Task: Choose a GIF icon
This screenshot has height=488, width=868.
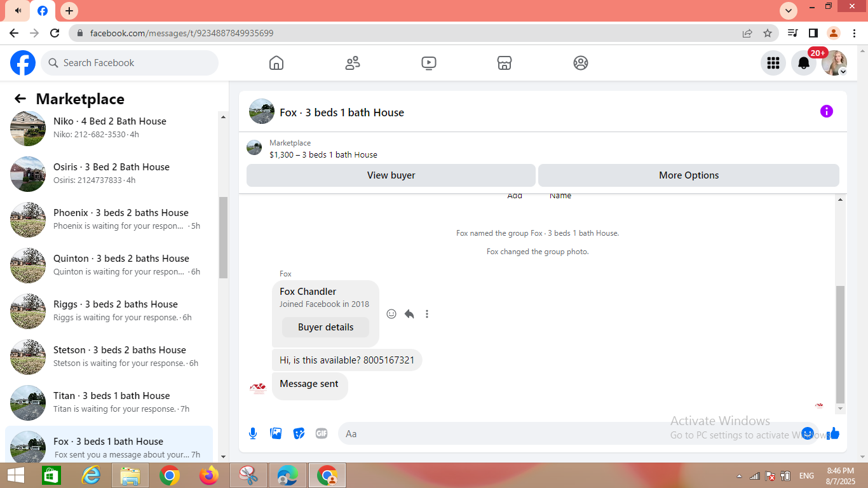Action: pos(322,433)
